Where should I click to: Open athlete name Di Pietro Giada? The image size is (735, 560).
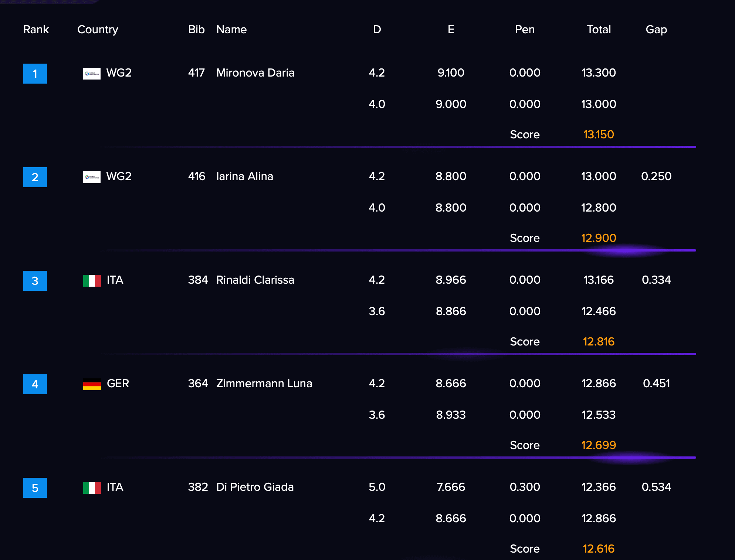point(255,487)
